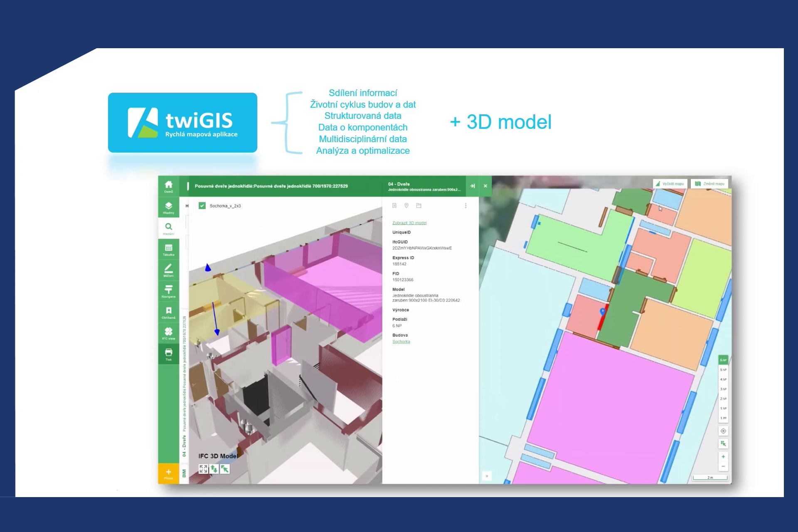This screenshot has height=532, width=798.
Task: Open the Tabulka table tool
Action: click(168, 249)
